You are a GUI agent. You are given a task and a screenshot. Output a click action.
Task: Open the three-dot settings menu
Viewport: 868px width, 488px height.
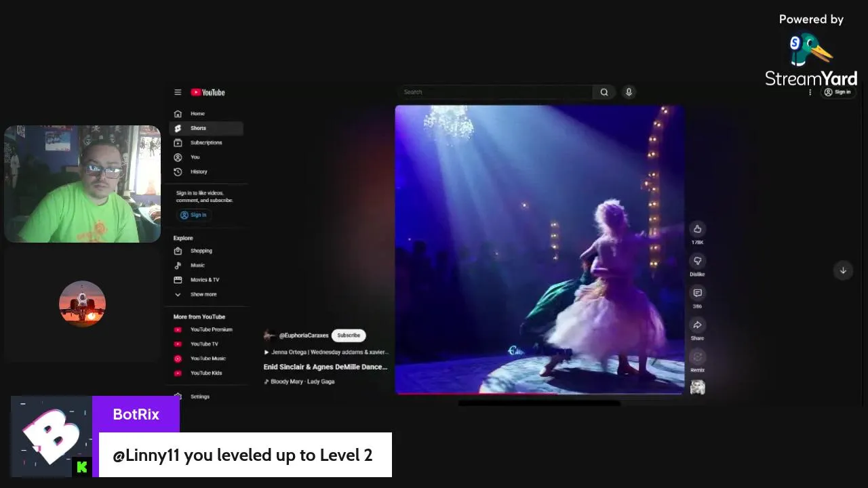810,92
